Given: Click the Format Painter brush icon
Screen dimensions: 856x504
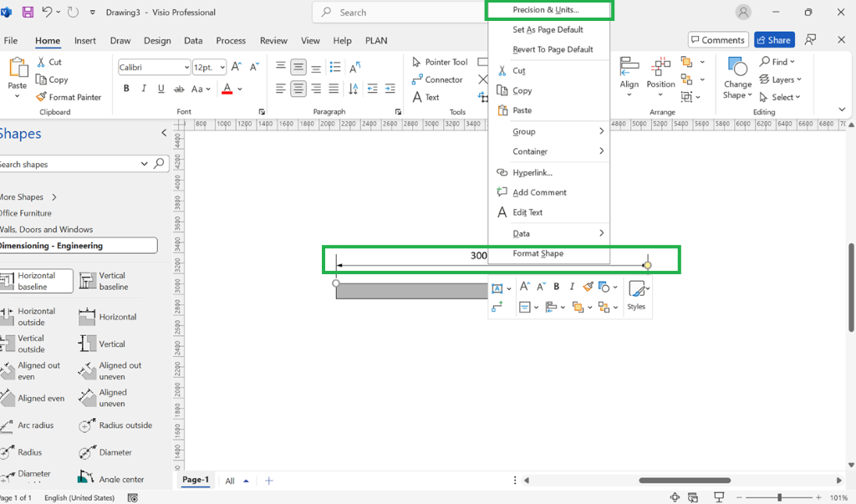Looking at the screenshot, I should (x=42, y=97).
